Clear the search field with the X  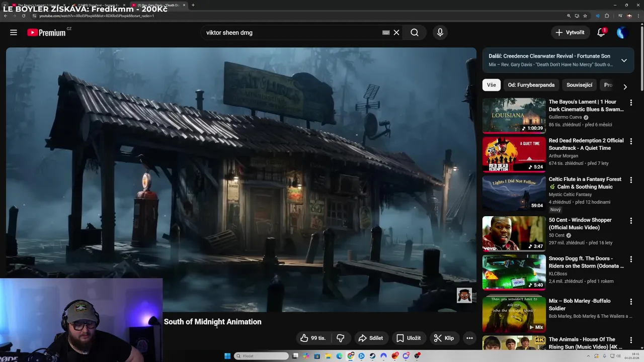(x=396, y=32)
